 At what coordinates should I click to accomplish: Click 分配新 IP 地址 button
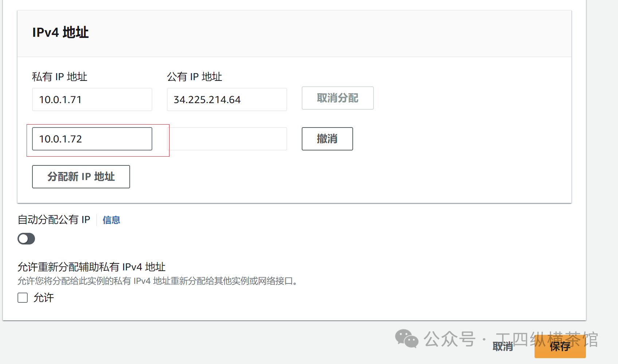[81, 177]
